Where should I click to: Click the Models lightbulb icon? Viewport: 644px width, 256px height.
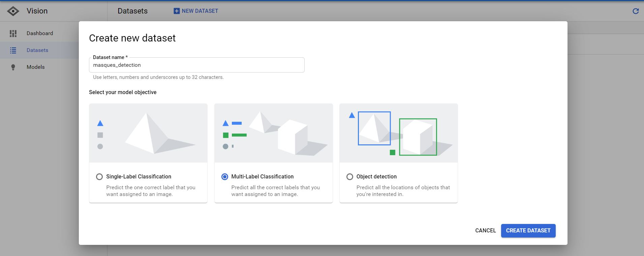pos(13,67)
